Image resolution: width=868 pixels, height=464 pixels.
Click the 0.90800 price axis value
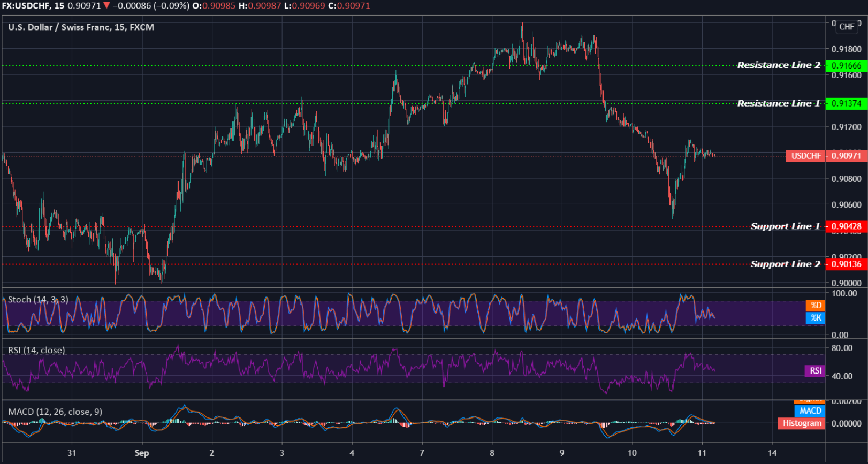846,179
